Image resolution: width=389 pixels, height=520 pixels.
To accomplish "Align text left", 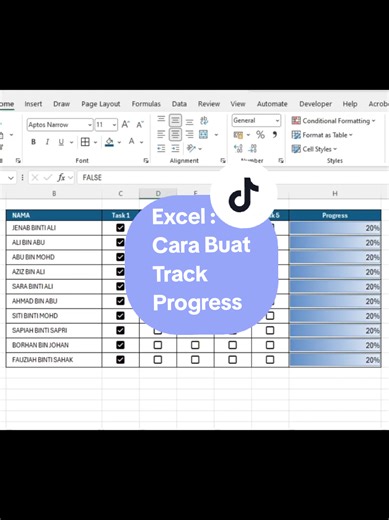I will coord(161,134).
